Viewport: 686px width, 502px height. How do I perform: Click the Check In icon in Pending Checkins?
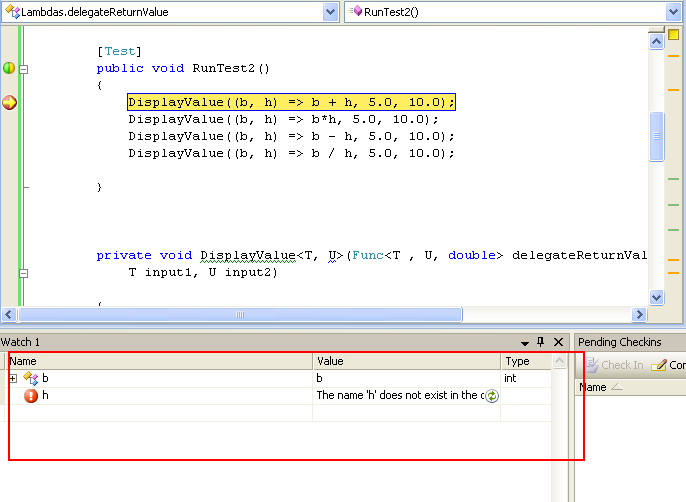pos(592,365)
